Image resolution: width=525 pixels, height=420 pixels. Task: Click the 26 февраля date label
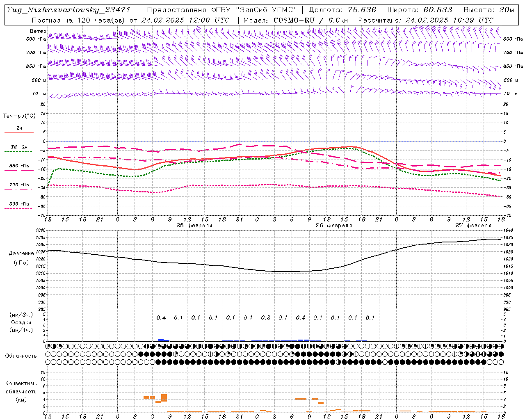tap(334, 226)
